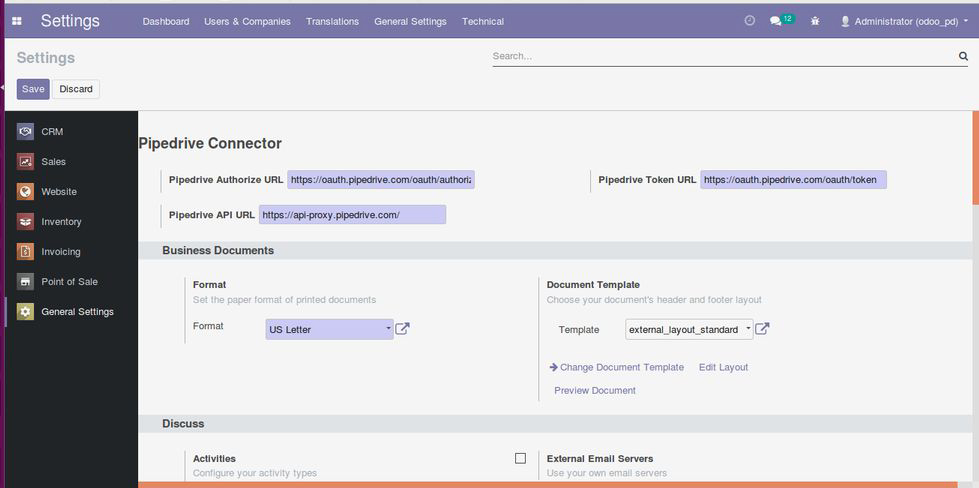Screen dimensions: 979x488
Task: Click the Discuss section header
Action: (183, 423)
